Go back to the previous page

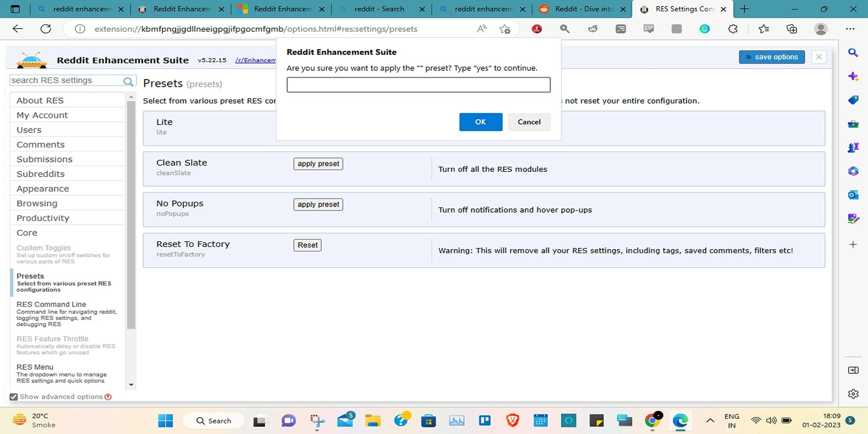click(18, 29)
